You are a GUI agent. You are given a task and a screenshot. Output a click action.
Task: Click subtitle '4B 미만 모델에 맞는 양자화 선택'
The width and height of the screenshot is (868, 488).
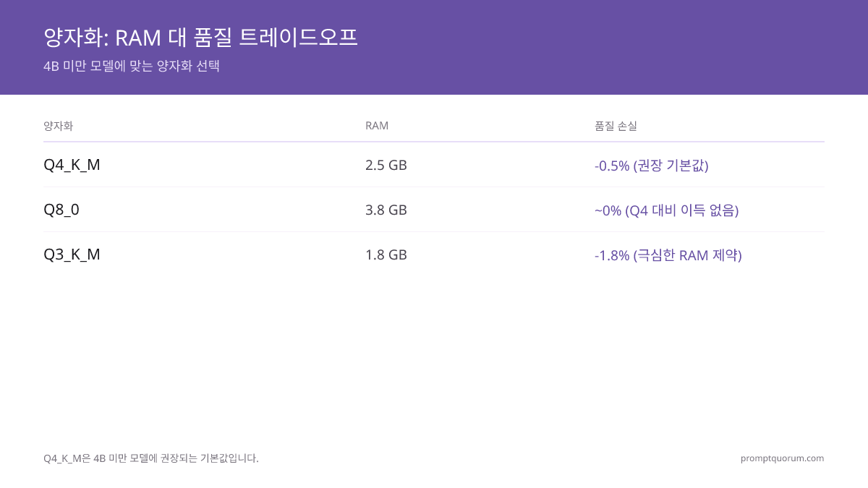click(x=132, y=67)
